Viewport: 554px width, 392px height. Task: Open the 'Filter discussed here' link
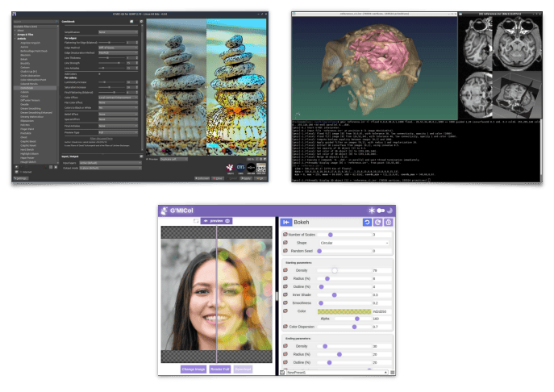pyautogui.click(x=102, y=139)
